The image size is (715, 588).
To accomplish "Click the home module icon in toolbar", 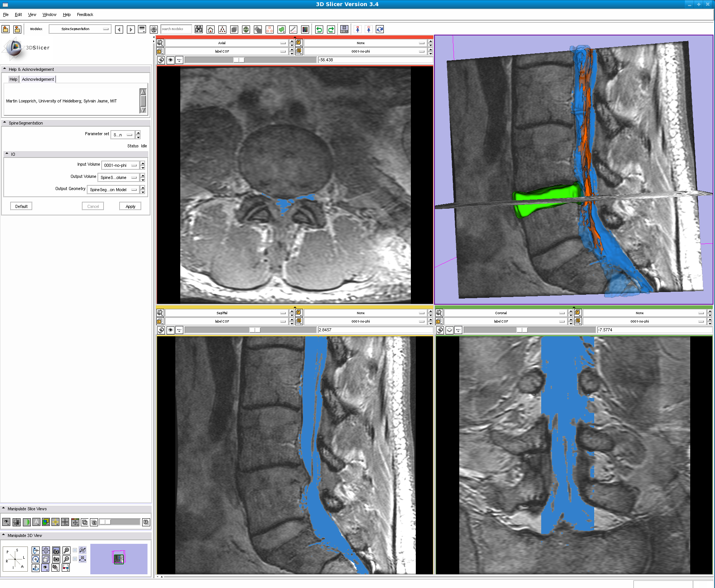I will click(210, 29).
